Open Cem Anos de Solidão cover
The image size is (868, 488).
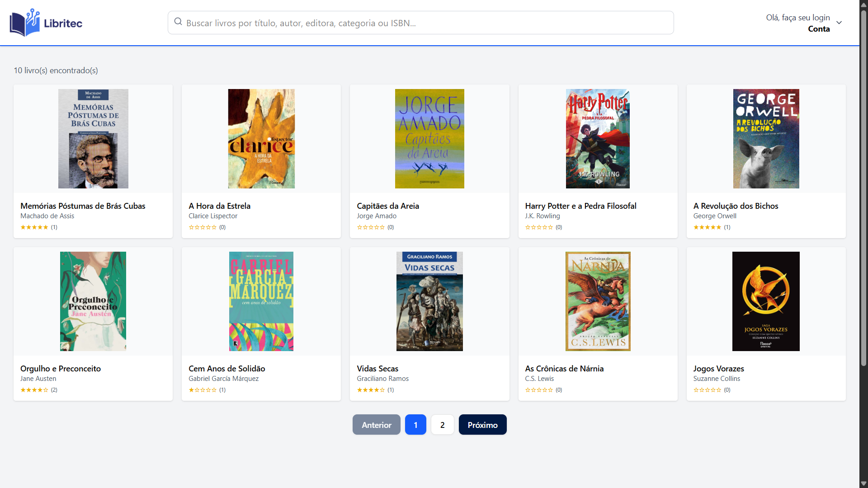[261, 301]
